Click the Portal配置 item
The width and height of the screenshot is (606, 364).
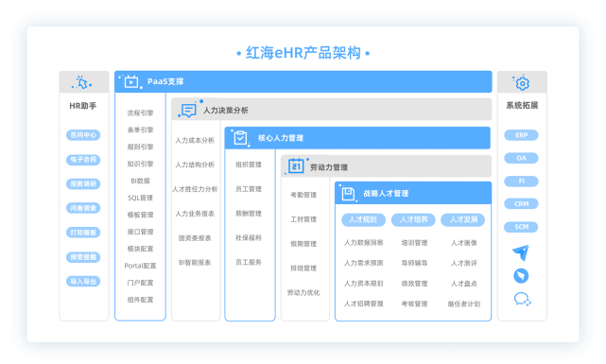140,266
